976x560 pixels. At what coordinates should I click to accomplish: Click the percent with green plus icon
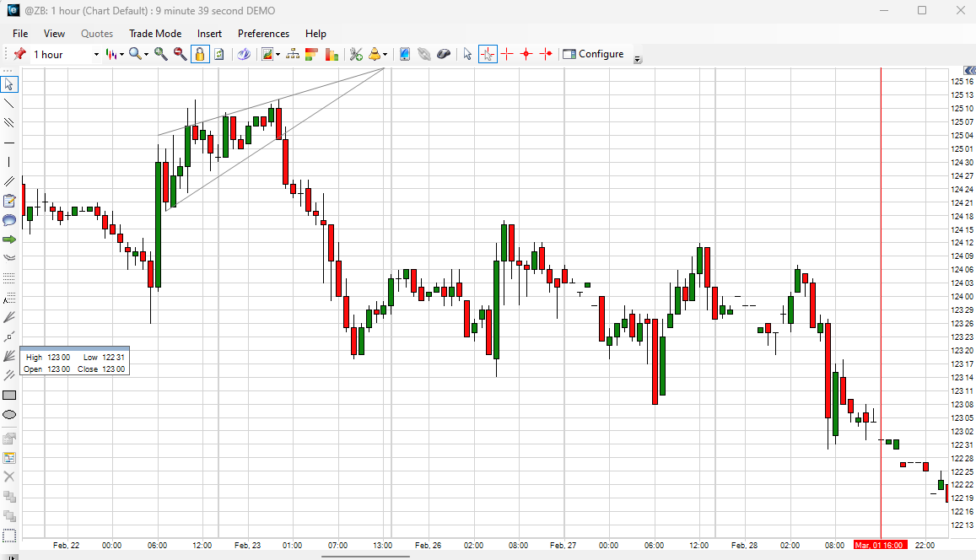tap(356, 54)
